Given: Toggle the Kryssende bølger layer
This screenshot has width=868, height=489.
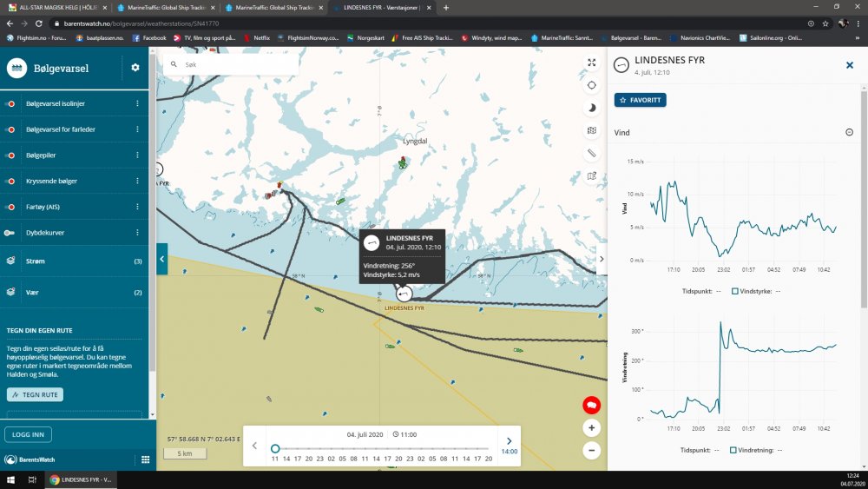Looking at the screenshot, I should [10, 181].
